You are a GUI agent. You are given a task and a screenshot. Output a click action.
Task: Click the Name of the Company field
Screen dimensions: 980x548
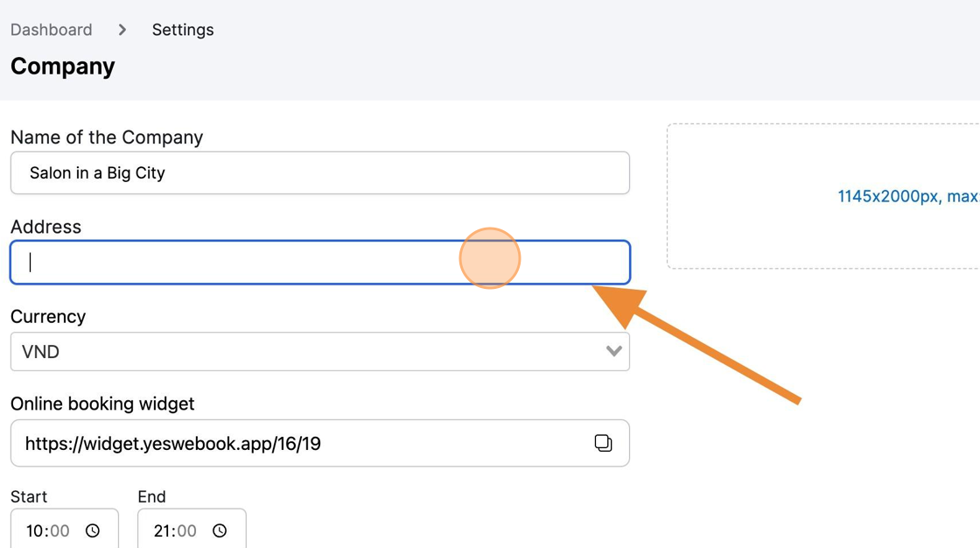click(320, 172)
